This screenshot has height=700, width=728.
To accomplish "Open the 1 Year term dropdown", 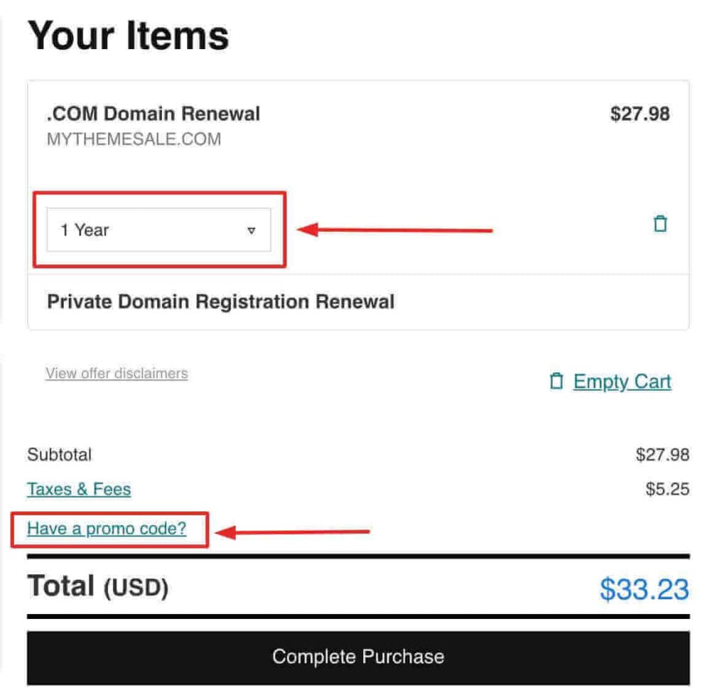I will 158,230.
